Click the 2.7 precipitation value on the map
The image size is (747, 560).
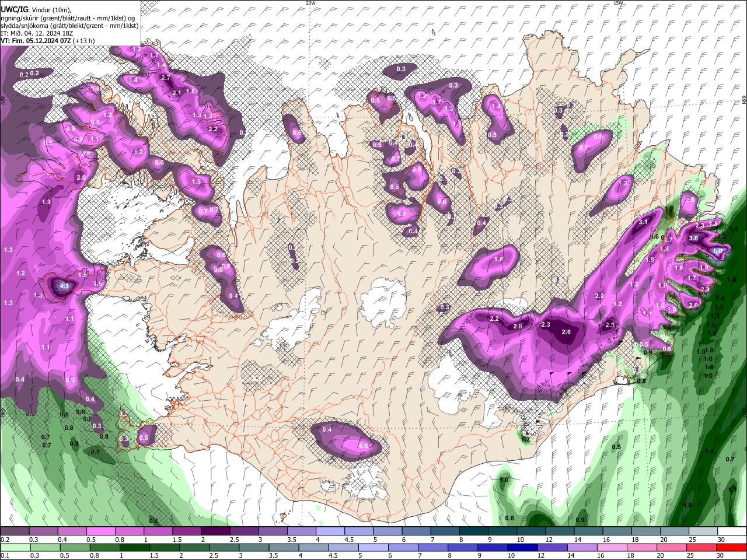165,78
